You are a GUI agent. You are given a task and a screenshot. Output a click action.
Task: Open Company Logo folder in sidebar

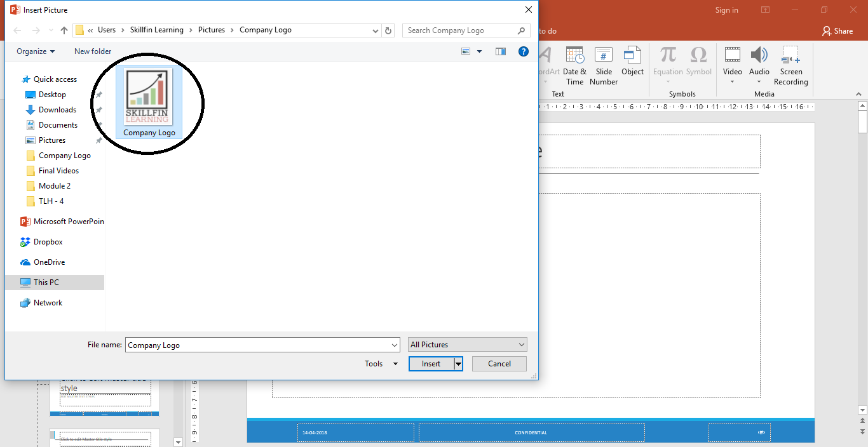[64, 156]
